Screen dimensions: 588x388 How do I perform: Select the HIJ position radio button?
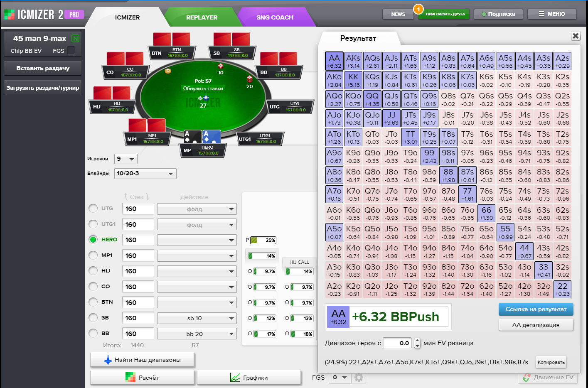[x=93, y=271]
